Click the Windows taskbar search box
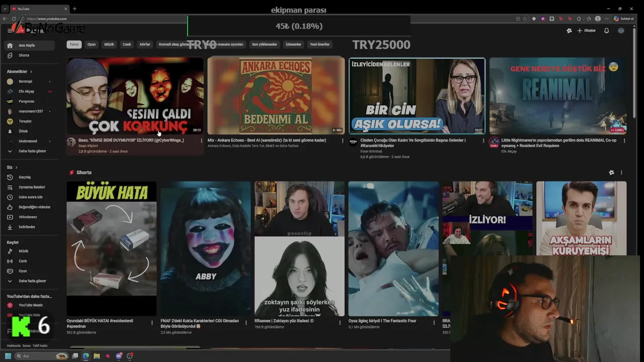This screenshot has height=362, width=644. [x=42, y=356]
